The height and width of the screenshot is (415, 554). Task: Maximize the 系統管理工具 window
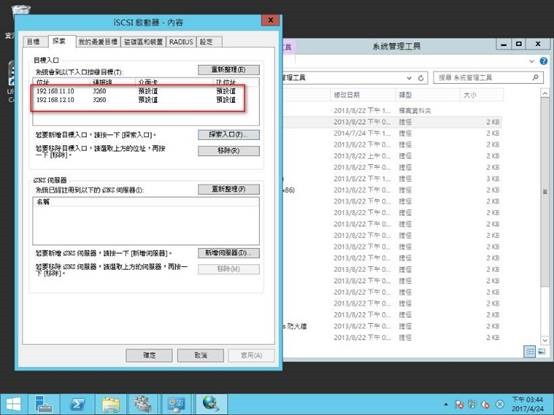click(x=519, y=44)
